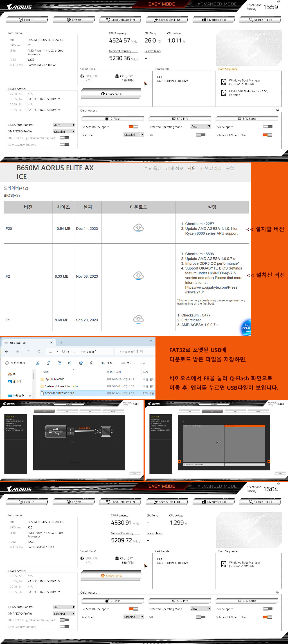The width and height of the screenshot is (288, 644).
Task: Click the USB Update BIOS graphic in Q-Flash
Action: point(79,431)
